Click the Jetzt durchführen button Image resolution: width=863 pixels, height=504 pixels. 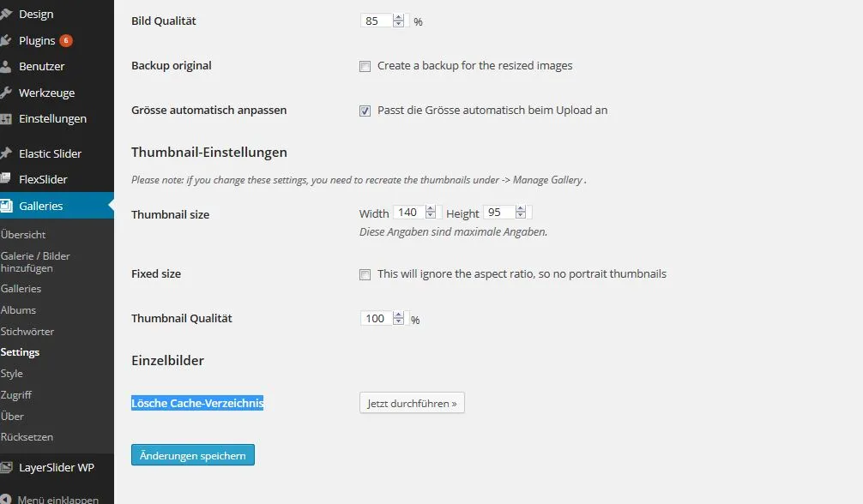(412, 403)
